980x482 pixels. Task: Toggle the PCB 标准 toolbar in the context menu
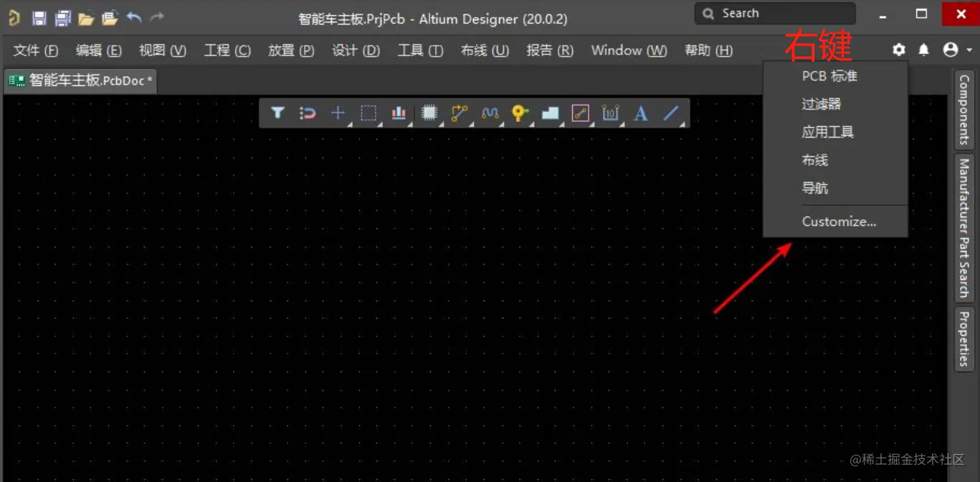click(x=828, y=76)
